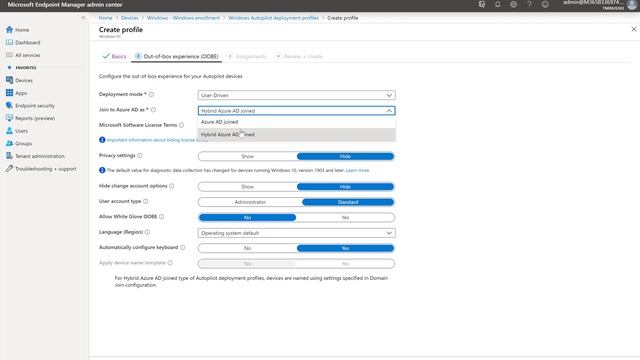640x360 pixels.
Task: Open Devices breadcrumb link
Action: point(130,18)
